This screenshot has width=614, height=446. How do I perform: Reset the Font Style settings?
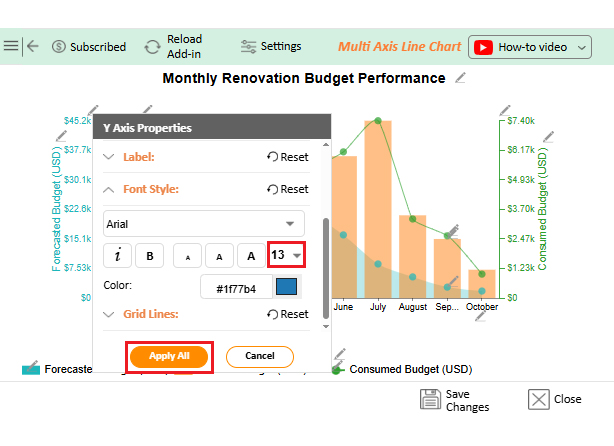point(288,189)
